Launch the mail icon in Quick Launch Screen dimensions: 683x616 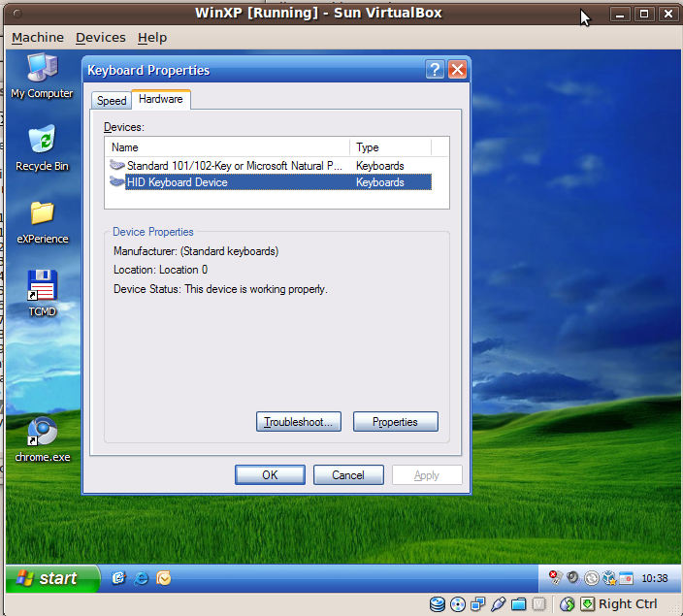[x=164, y=578]
